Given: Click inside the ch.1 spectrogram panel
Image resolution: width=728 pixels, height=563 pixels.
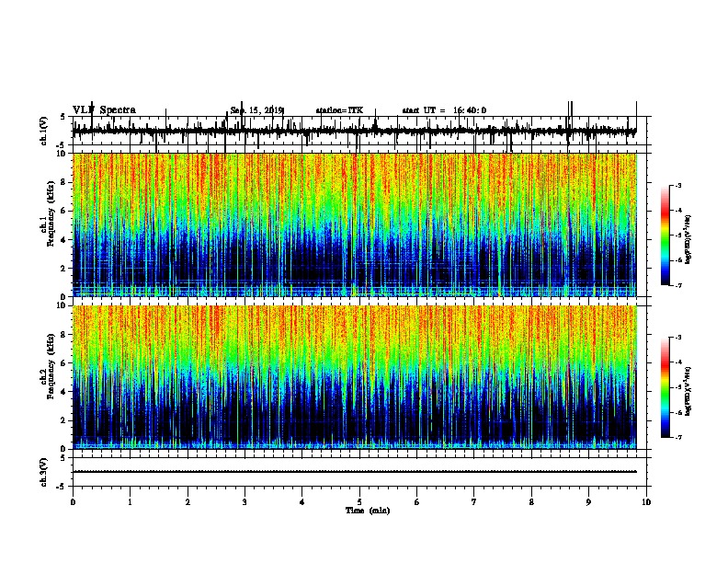Looking at the screenshot, I should coord(355,224).
